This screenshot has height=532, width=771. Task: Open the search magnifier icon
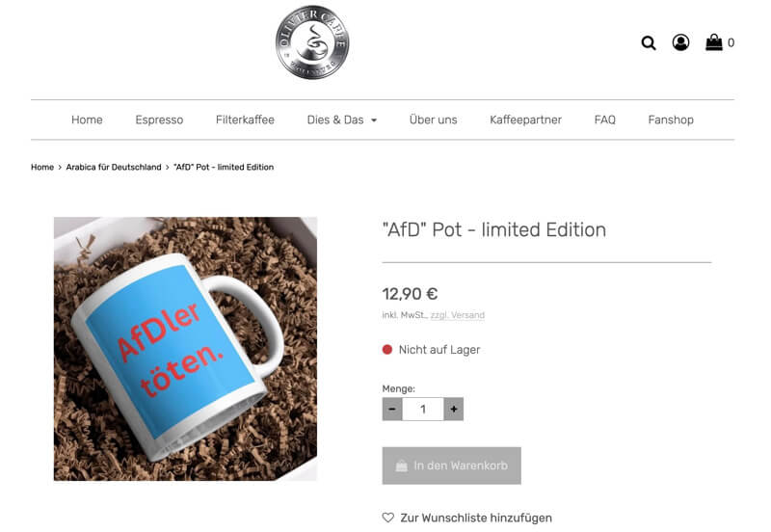point(649,43)
